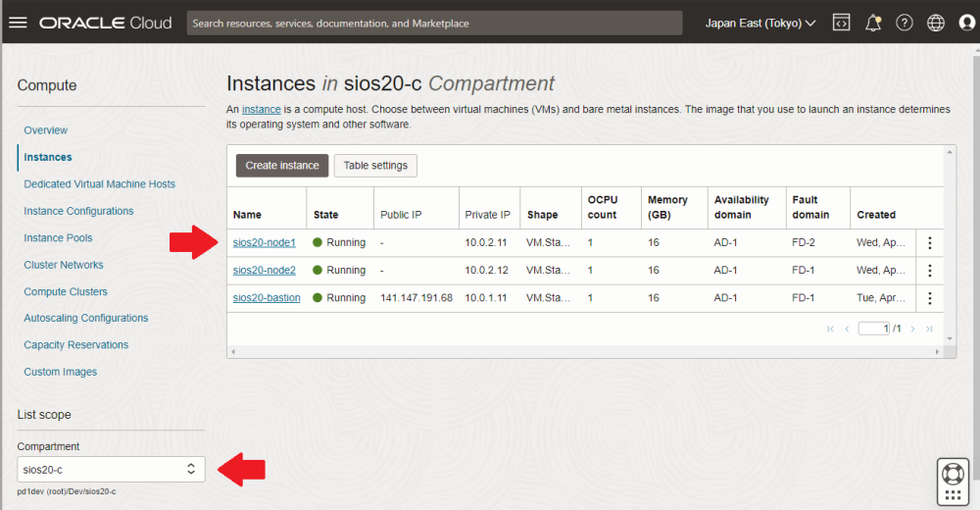This screenshot has height=510, width=980.
Task: Click the private IP 10.0.2.12
Action: coord(486,271)
